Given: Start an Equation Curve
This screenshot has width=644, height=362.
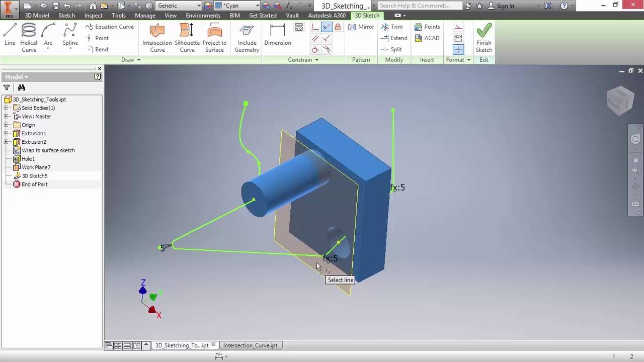Looking at the screenshot, I should point(109,27).
